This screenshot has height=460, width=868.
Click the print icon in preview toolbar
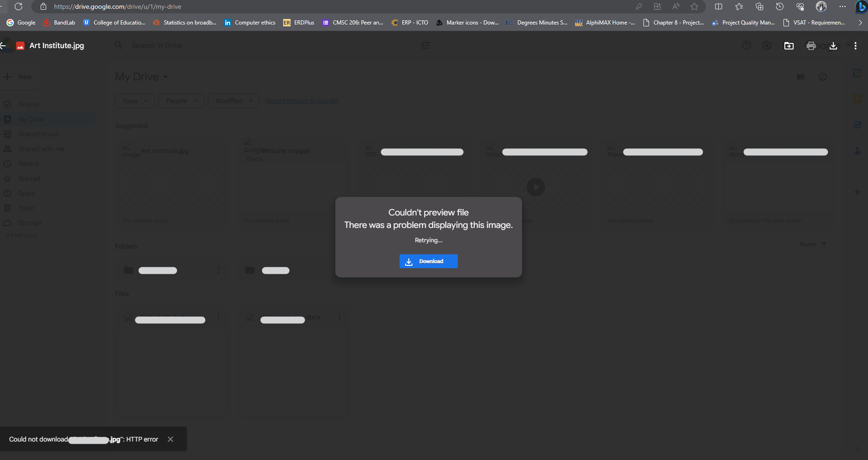click(811, 45)
